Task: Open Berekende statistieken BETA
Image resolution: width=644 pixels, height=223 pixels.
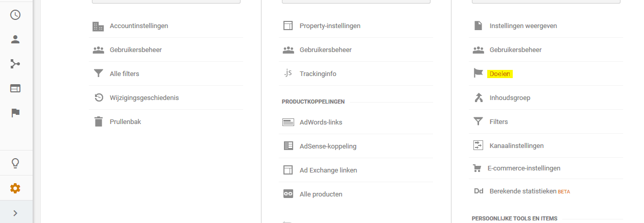Action: click(x=530, y=191)
